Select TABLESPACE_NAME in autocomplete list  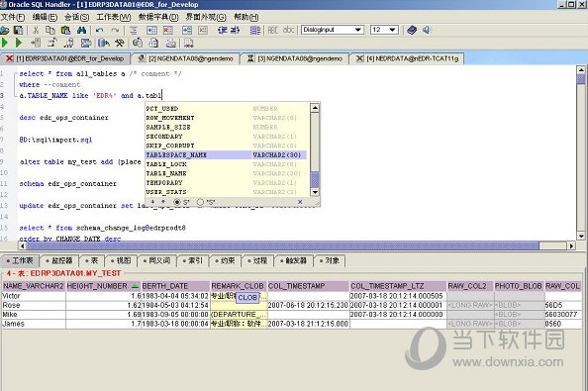pyautogui.click(x=226, y=154)
